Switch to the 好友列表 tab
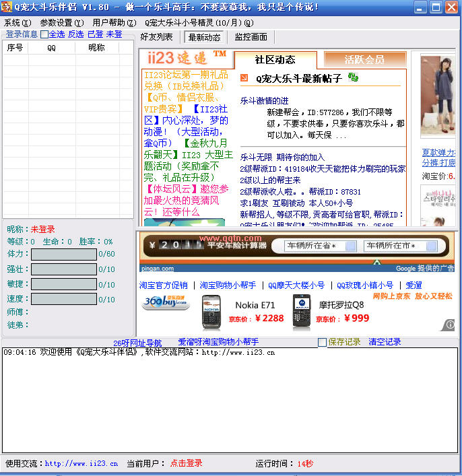Screen dimensions: 462x476 pyautogui.click(x=156, y=37)
